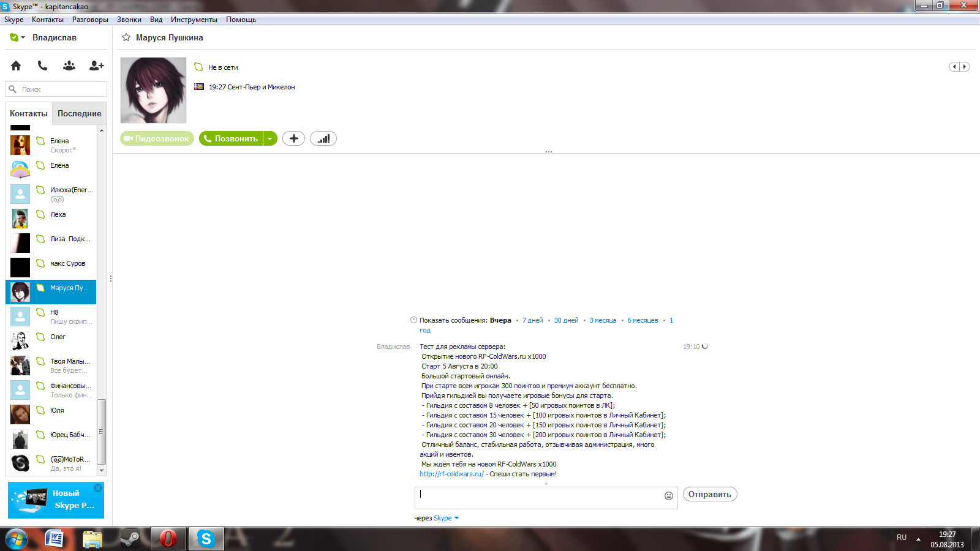Open Microsoft Word from taskbar
Screen dimensions: 980x551
pyautogui.click(x=55, y=539)
